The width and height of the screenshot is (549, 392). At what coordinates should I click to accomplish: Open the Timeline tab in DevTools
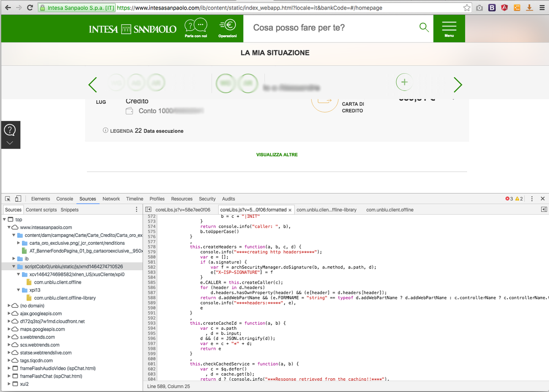point(135,199)
